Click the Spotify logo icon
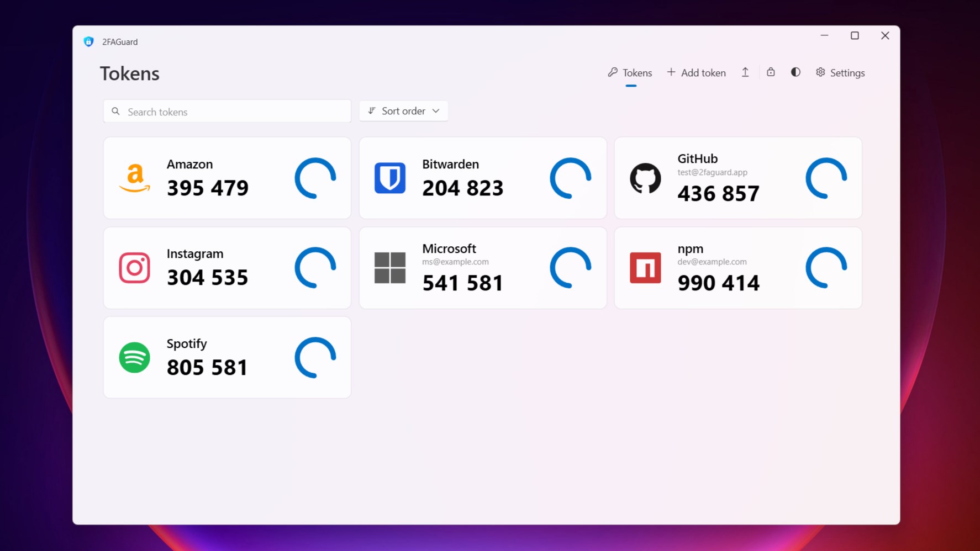The width and height of the screenshot is (980, 551). click(134, 357)
